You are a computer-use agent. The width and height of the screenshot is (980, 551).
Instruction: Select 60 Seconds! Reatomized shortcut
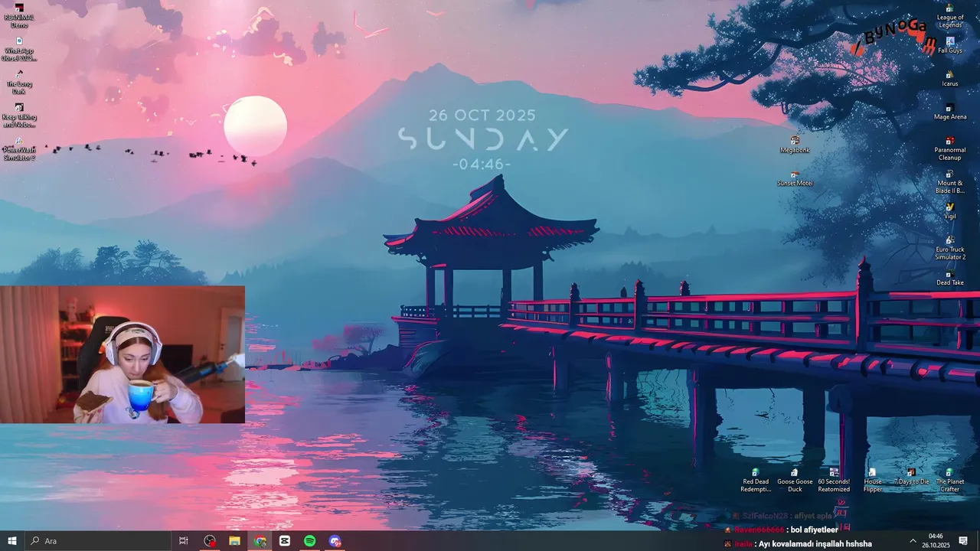[834, 481]
